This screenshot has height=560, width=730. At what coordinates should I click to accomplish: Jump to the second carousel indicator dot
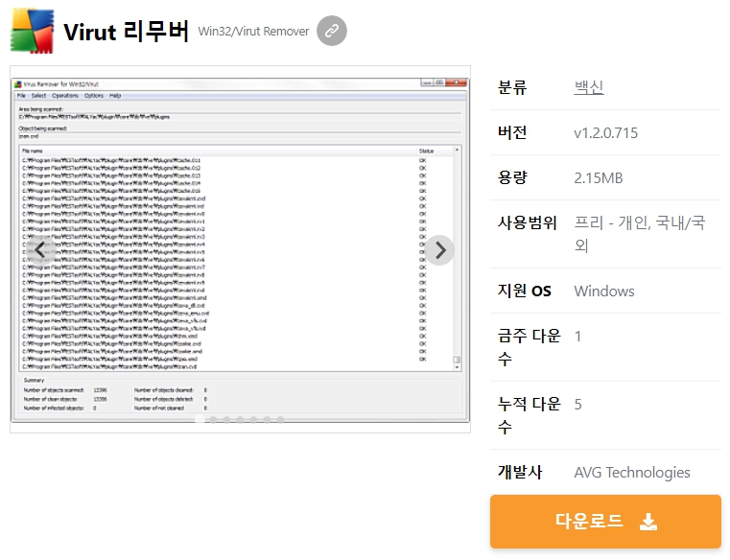pos(213,420)
